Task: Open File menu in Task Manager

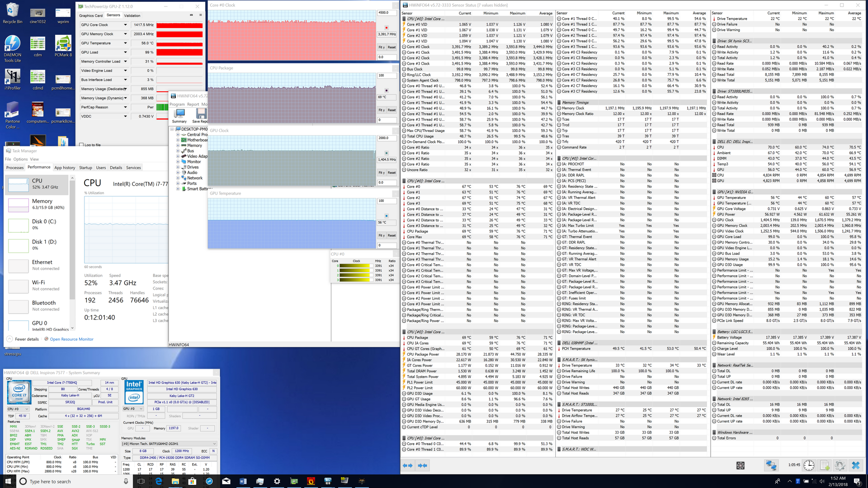Action: click(8, 159)
